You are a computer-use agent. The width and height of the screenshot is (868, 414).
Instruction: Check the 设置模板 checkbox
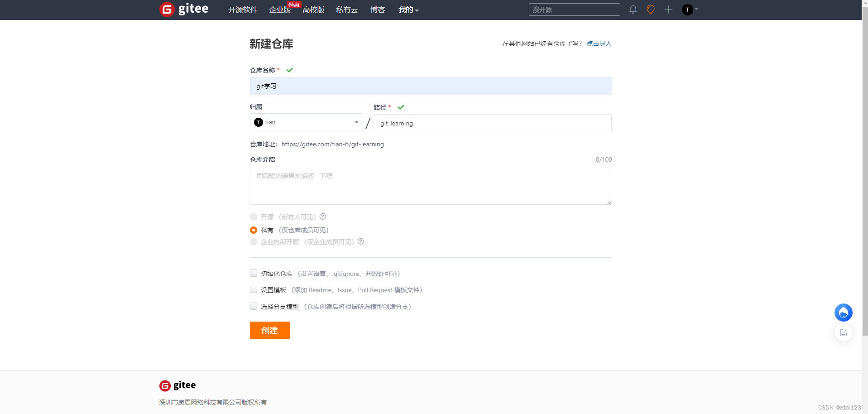(254, 289)
